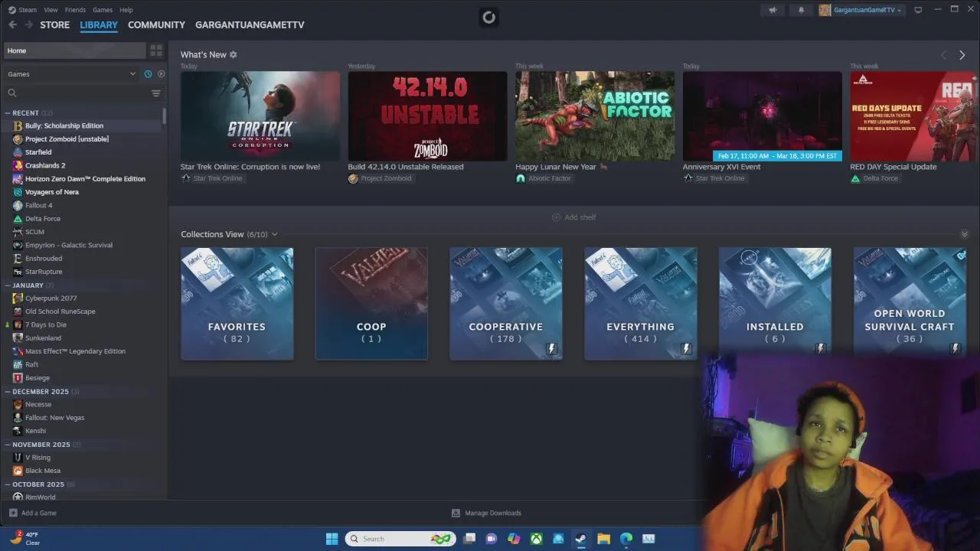The height and width of the screenshot is (551, 980).
Task: Open the announcements megaphone icon
Action: pyautogui.click(x=773, y=10)
